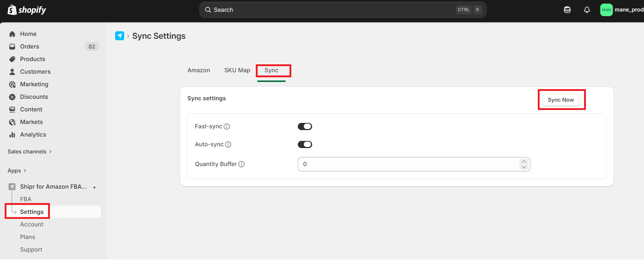
Task: Click the green MAN store avatar
Action: pyautogui.click(x=606, y=10)
